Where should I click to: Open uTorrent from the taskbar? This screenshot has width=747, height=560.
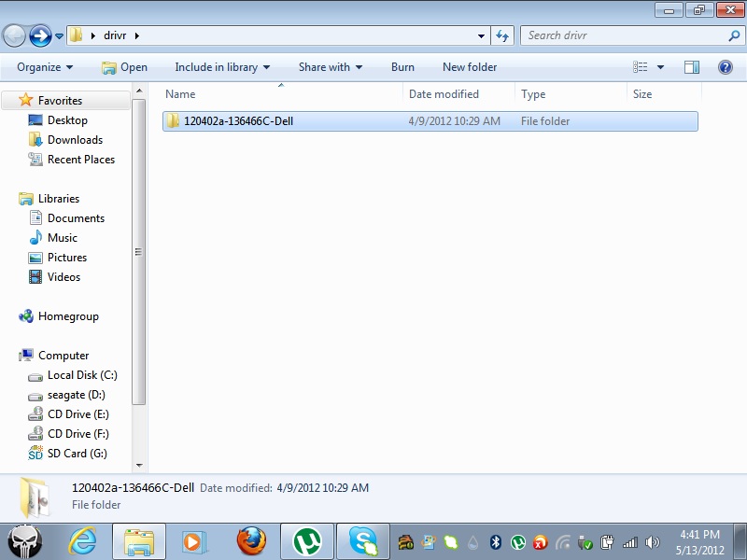[307, 542]
